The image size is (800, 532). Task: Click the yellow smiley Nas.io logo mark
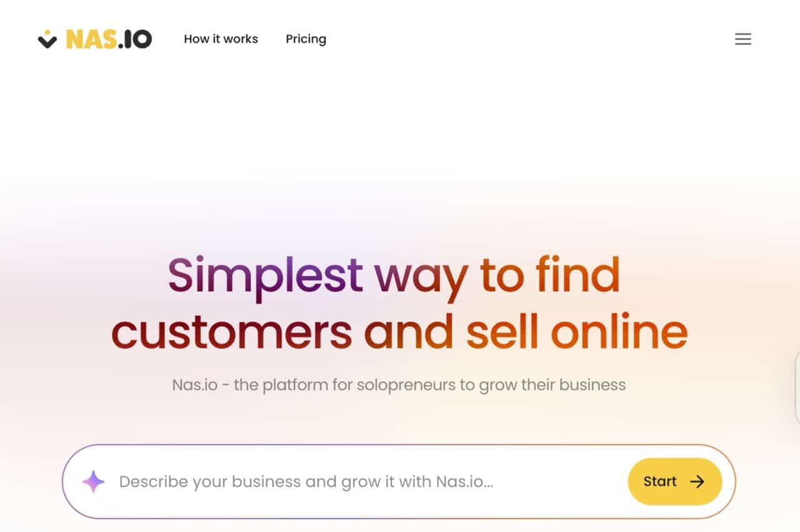[x=49, y=39]
